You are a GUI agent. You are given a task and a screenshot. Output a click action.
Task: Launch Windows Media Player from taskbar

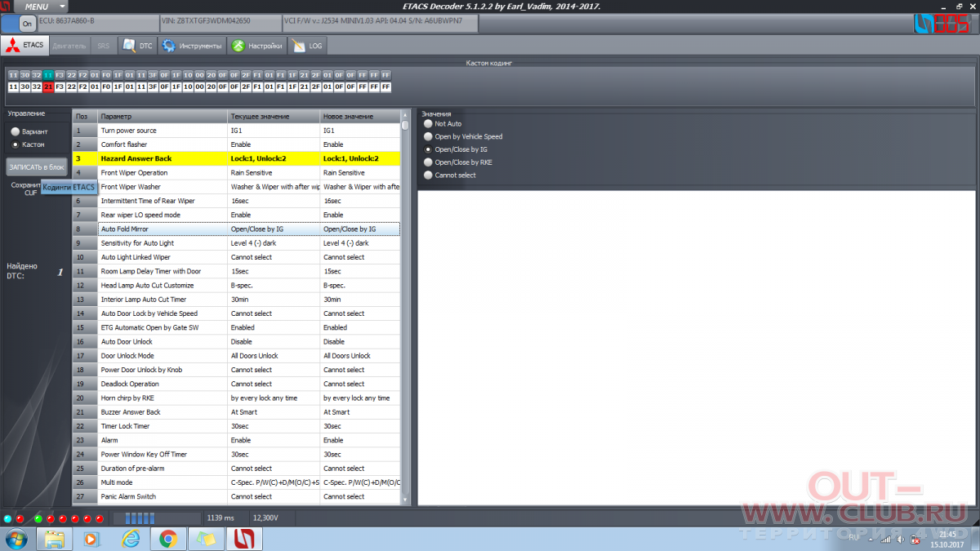[x=91, y=539]
